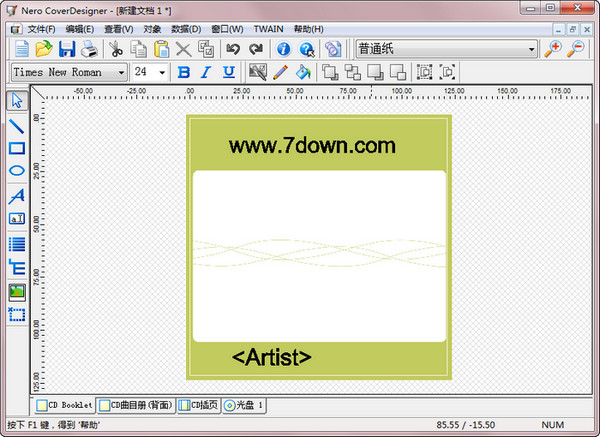Click Bring forward one level icon
600x437 pixels.
(x=375, y=72)
